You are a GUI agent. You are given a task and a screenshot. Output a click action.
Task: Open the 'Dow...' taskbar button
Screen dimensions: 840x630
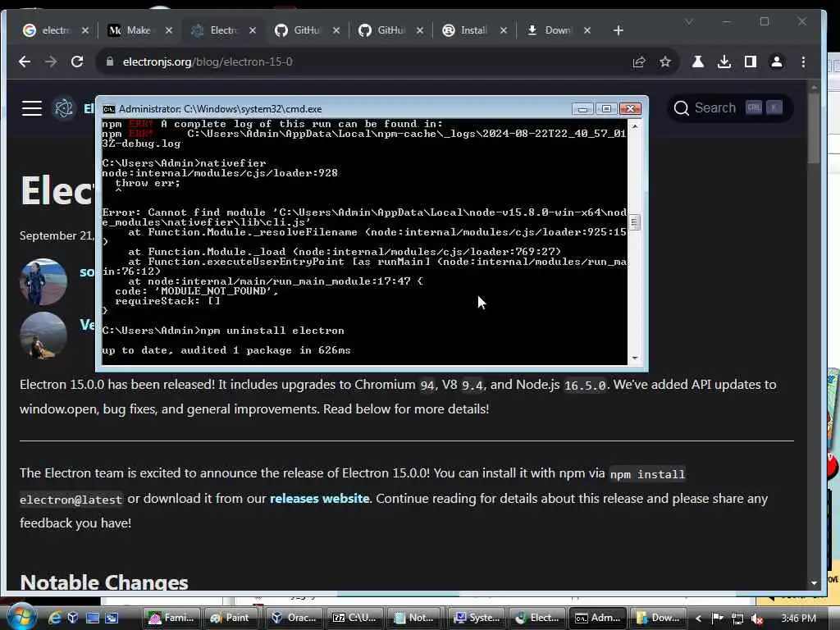pyautogui.click(x=659, y=618)
